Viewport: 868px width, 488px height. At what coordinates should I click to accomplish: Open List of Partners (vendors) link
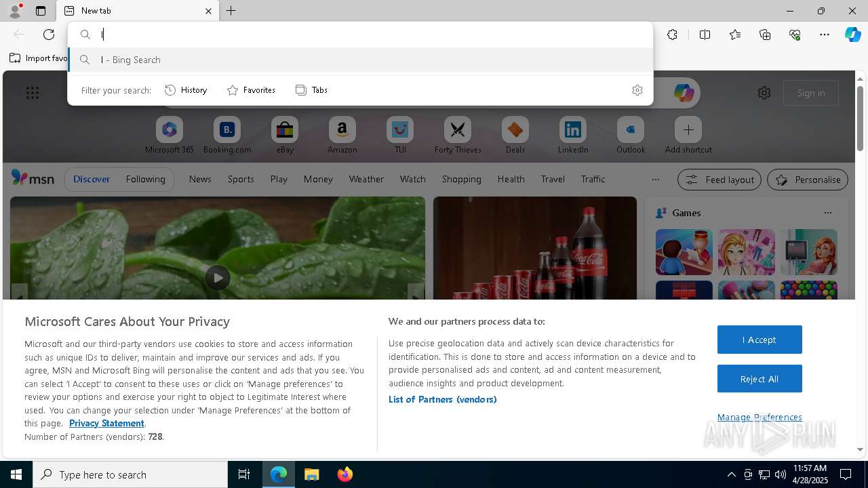click(442, 399)
